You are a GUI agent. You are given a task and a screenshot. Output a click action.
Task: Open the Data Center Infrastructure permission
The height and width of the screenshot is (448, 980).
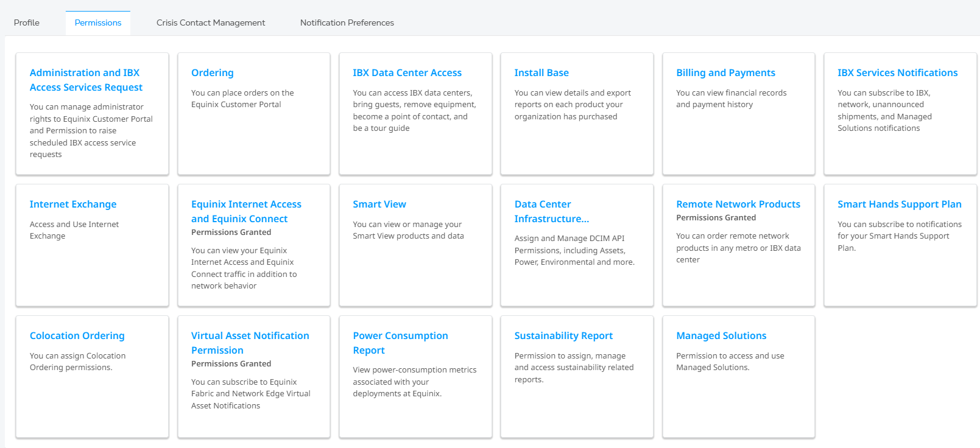[552, 211]
